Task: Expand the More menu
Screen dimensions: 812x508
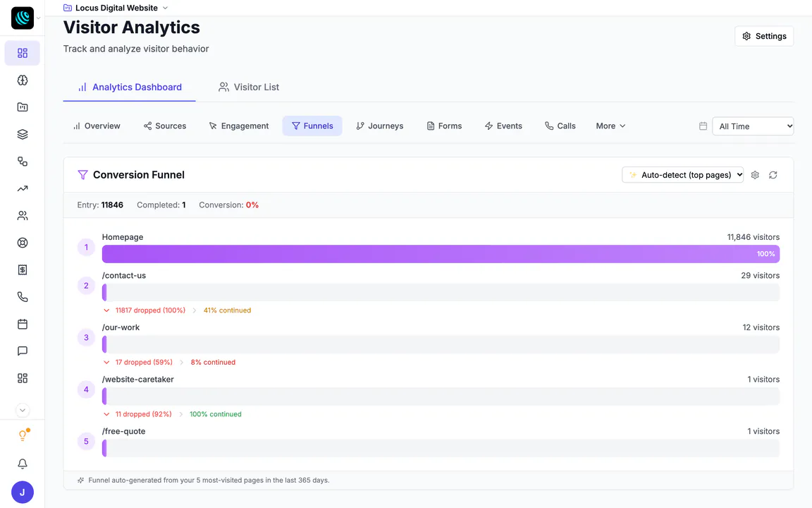Action: (610, 126)
